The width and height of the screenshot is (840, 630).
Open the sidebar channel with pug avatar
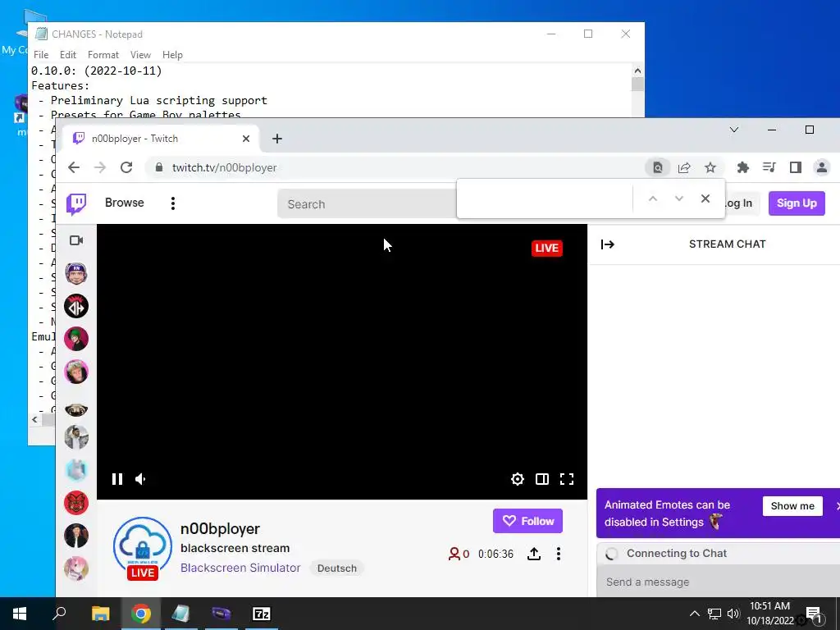pos(76,409)
